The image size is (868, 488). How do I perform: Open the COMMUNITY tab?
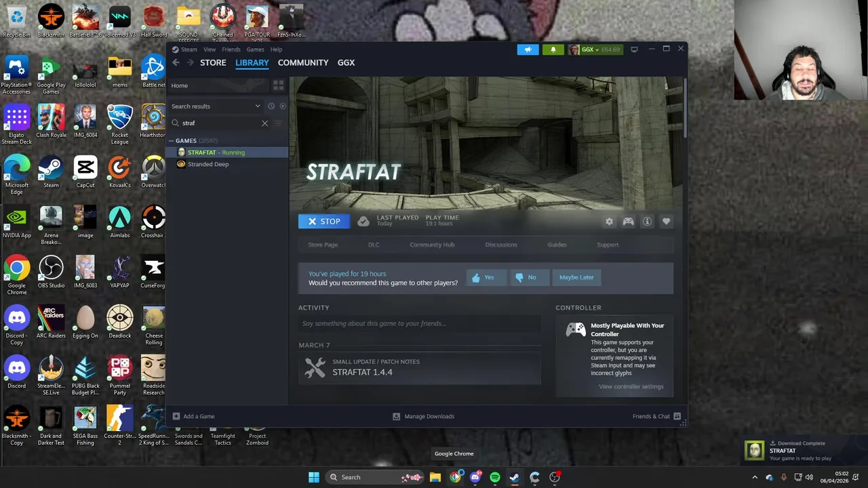coord(302,62)
